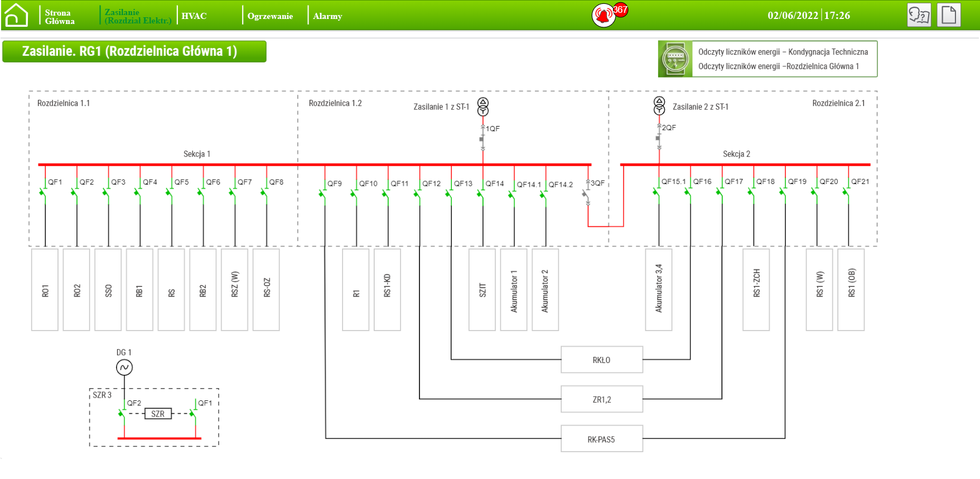Toggle the QF1 breaker in Sekcja 1
Image resolution: width=980 pixels, height=479 pixels.
(x=44, y=193)
